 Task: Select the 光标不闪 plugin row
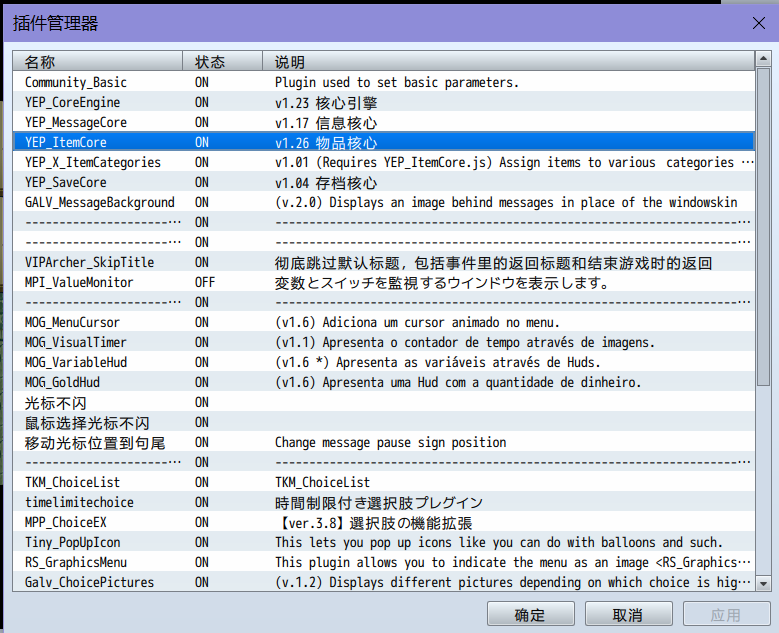(x=384, y=402)
